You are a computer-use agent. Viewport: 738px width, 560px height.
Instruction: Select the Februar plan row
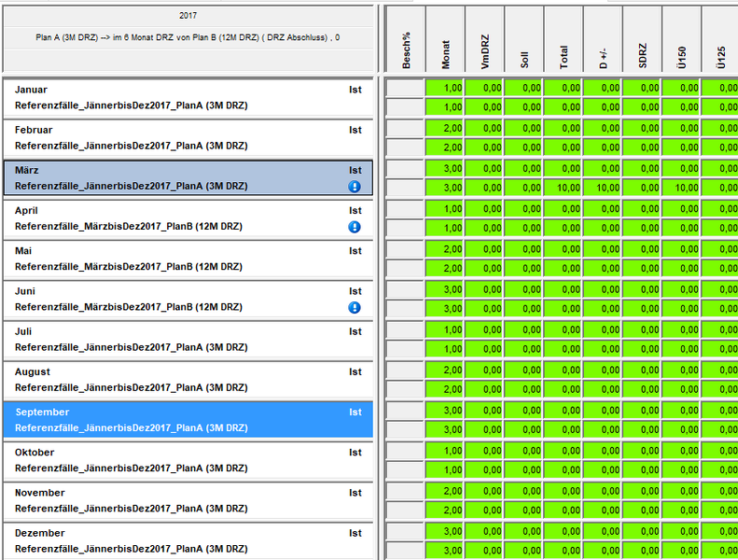point(188,138)
